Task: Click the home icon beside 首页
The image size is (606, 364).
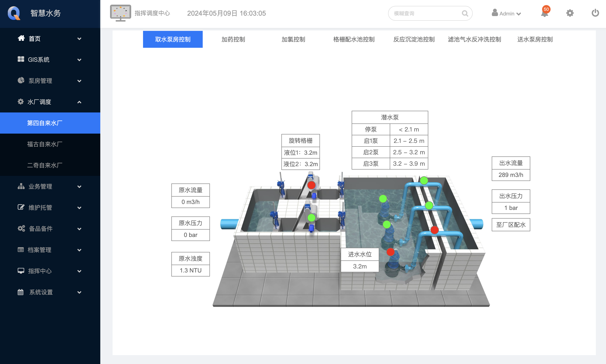Action: coord(21,38)
